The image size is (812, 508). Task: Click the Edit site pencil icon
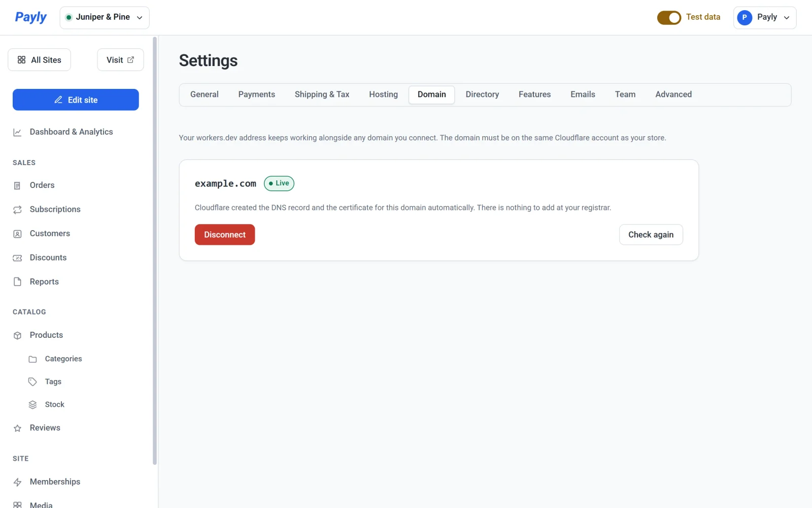click(x=58, y=100)
